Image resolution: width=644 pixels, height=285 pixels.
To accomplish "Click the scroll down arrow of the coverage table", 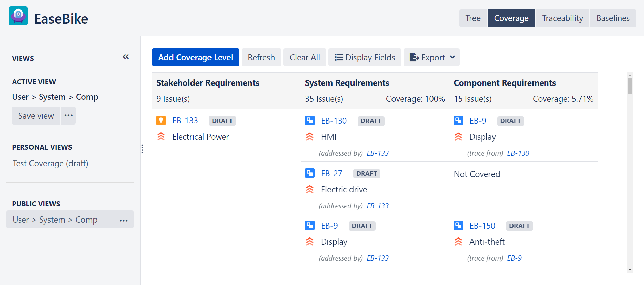I will (x=630, y=270).
